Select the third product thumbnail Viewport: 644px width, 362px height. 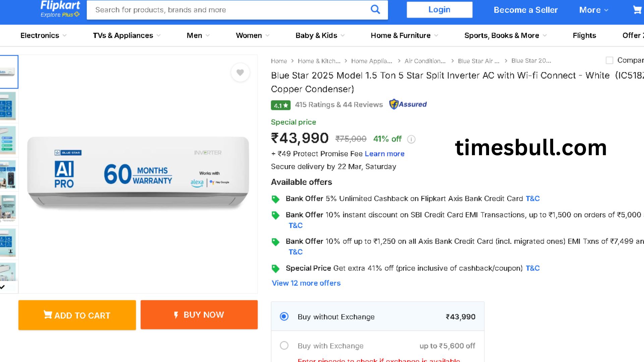[8, 140]
